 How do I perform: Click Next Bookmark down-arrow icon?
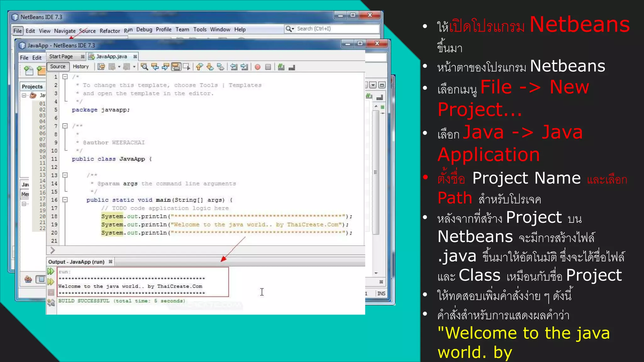pyautogui.click(x=210, y=67)
